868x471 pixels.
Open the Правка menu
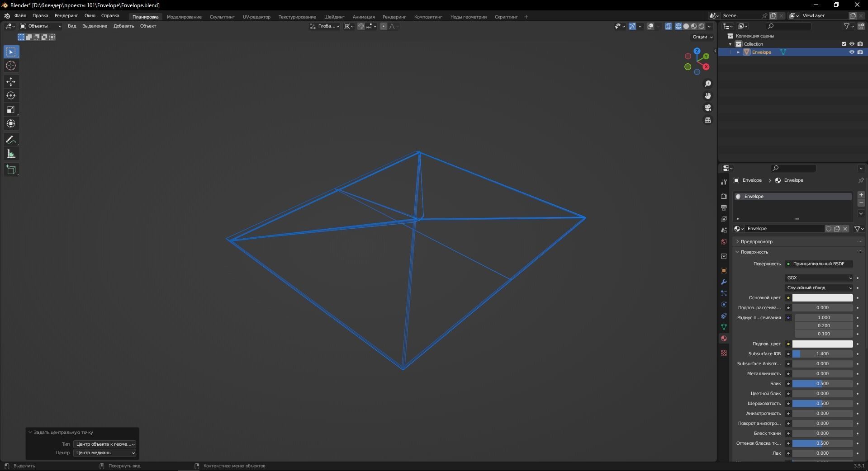40,16
